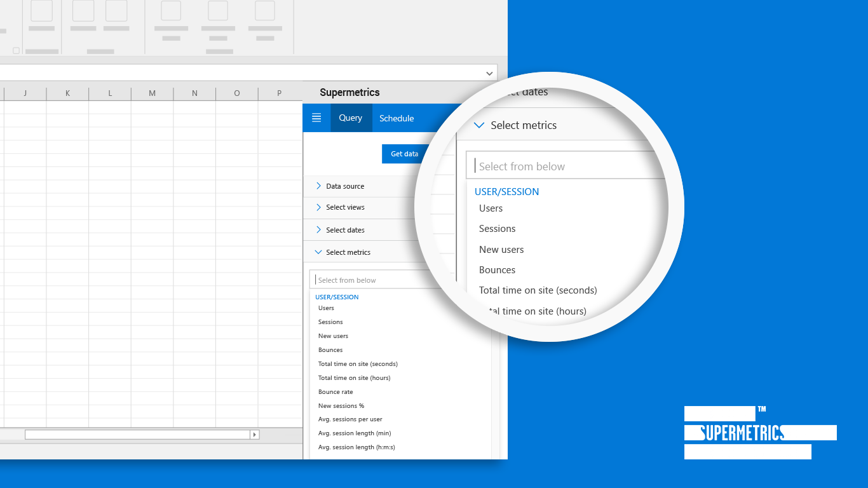Select column K header

click(67, 93)
